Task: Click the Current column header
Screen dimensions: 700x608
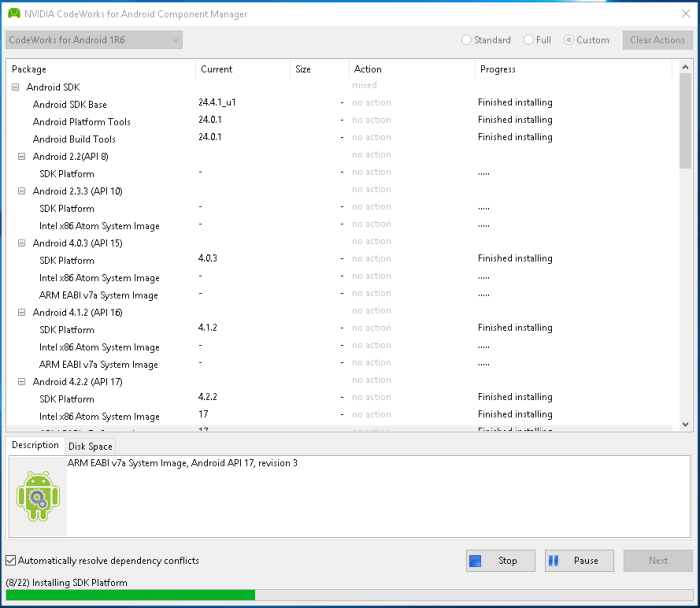Action: 242,69
